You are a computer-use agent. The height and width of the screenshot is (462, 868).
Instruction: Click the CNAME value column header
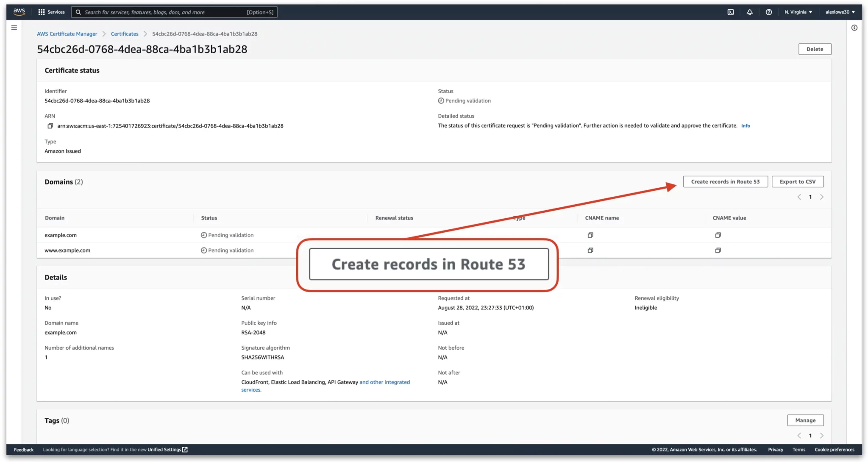pyautogui.click(x=729, y=218)
